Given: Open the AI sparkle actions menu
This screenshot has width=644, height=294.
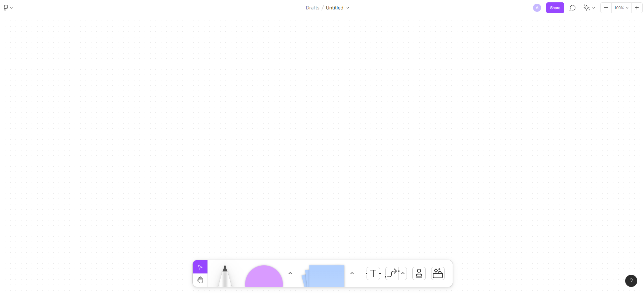Looking at the screenshot, I should tap(589, 8).
